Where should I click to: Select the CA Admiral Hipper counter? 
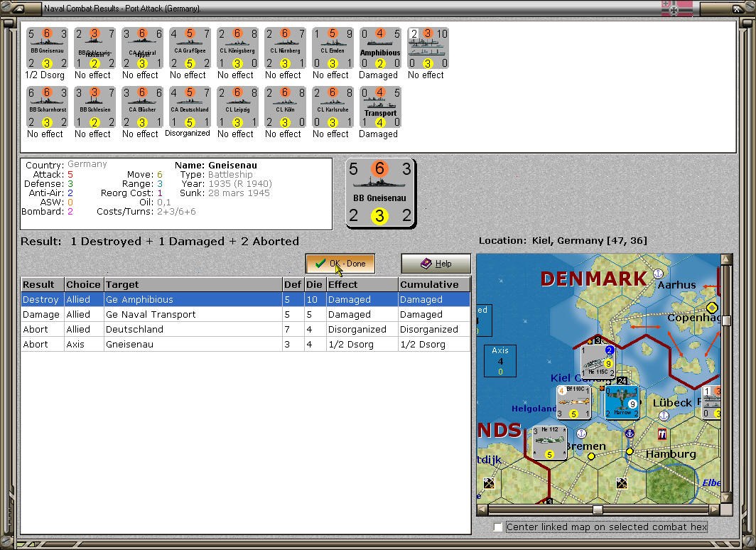(142, 48)
